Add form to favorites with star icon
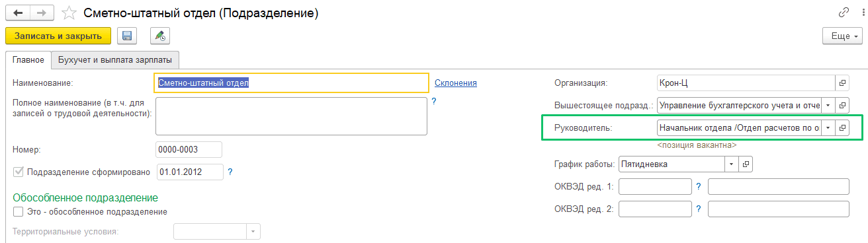Viewport: 868px width, 243px height. pyautogui.click(x=69, y=13)
